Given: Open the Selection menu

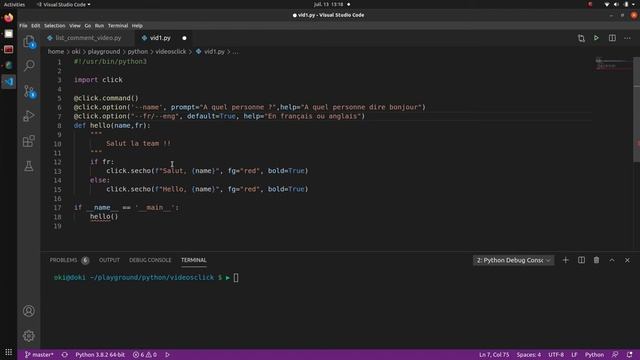Looking at the screenshot, I should (x=55, y=26).
